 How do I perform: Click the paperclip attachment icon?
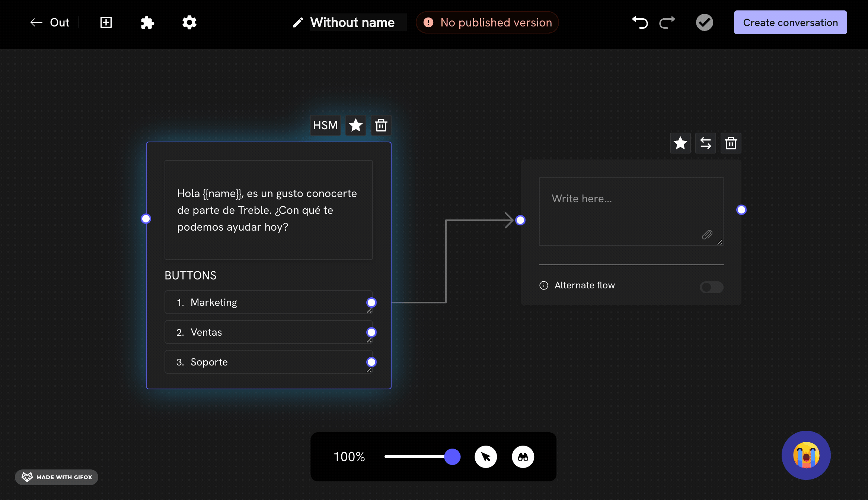click(x=707, y=235)
